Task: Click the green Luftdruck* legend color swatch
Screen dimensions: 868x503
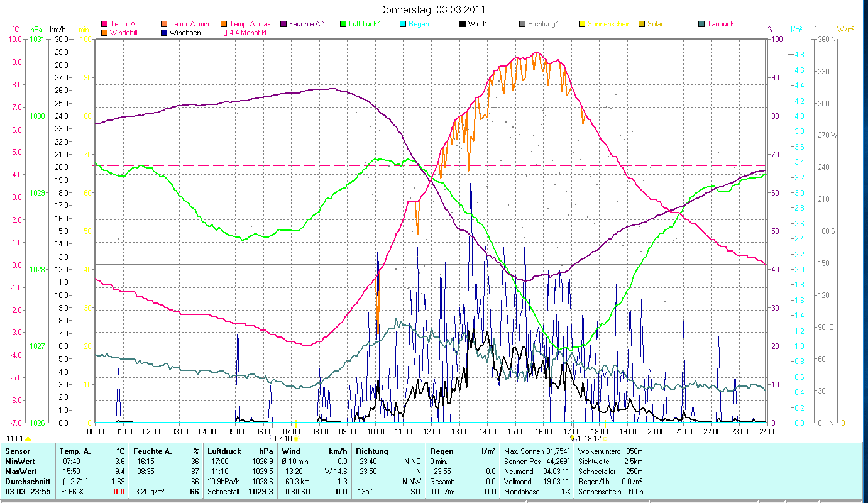Action: tap(343, 24)
